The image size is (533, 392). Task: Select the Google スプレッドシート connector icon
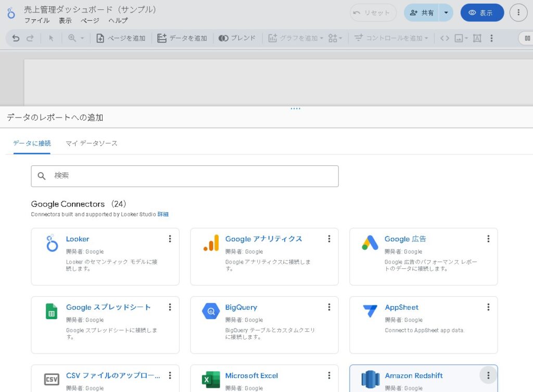pos(52,311)
